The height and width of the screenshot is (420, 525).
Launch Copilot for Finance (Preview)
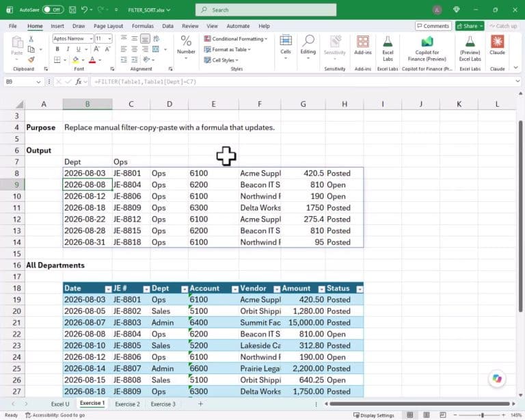point(427,42)
